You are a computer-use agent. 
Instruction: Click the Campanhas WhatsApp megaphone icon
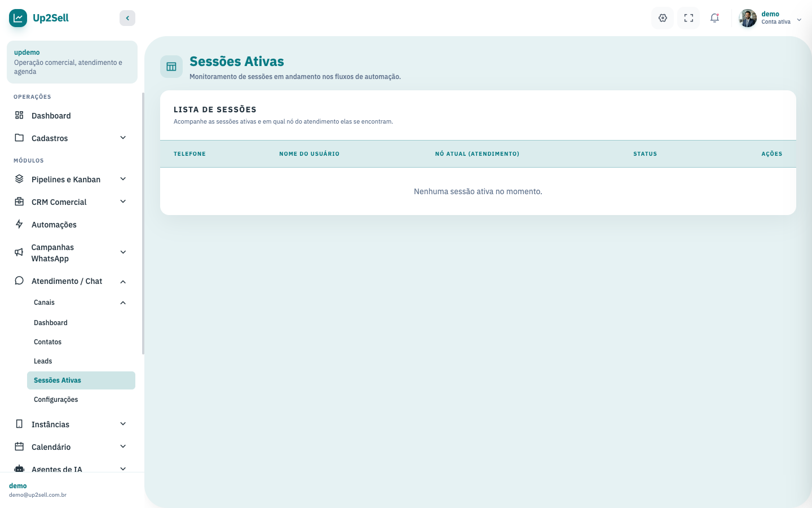[19, 252]
